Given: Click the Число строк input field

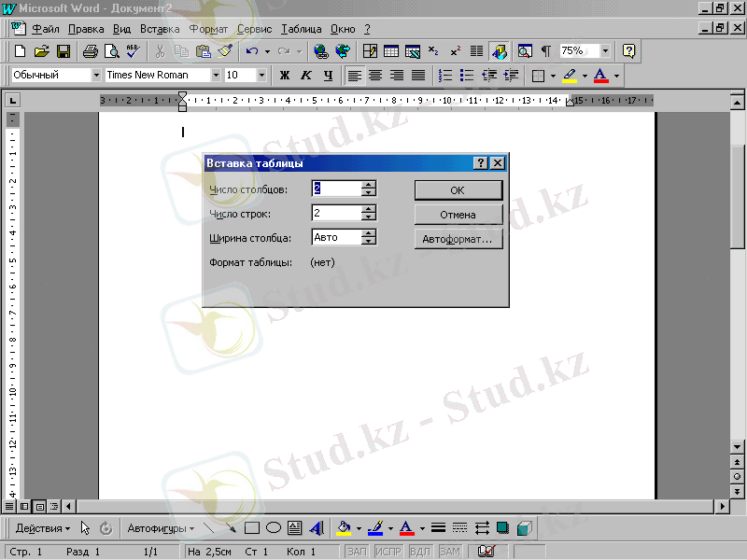Looking at the screenshot, I should click(x=335, y=213).
